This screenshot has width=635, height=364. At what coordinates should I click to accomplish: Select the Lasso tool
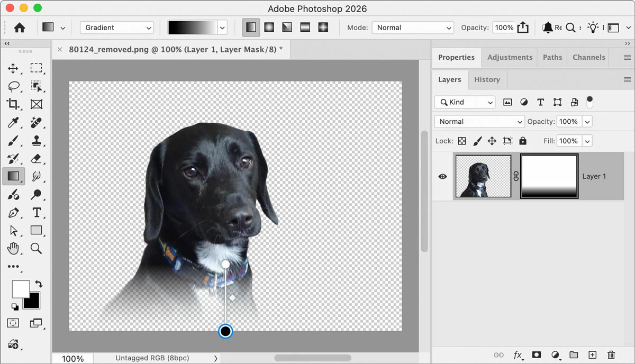tap(14, 86)
